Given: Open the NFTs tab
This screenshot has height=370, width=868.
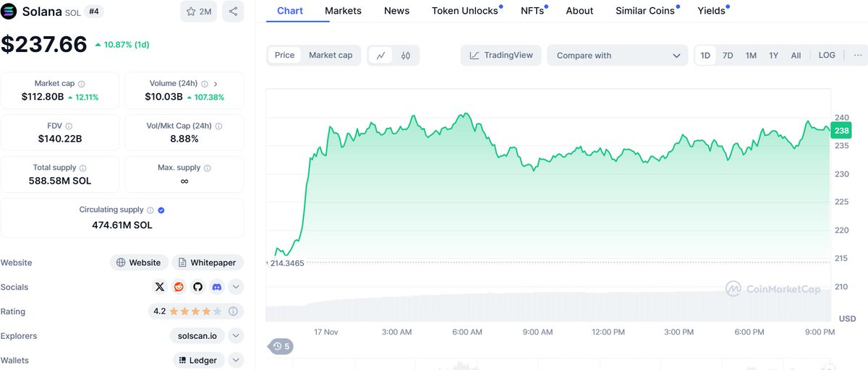Looking at the screenshot, I should coord(532,11).
